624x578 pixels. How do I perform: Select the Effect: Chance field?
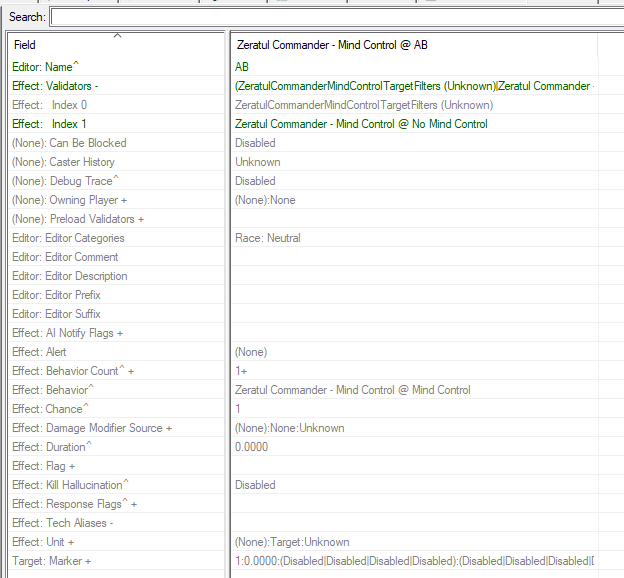(x=116, y=409)
